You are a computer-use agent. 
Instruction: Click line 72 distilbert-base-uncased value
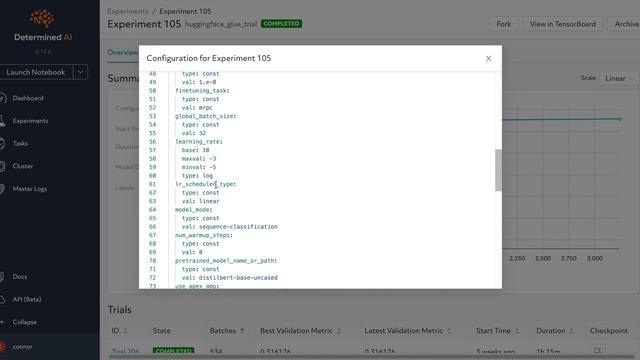(238, 278)
